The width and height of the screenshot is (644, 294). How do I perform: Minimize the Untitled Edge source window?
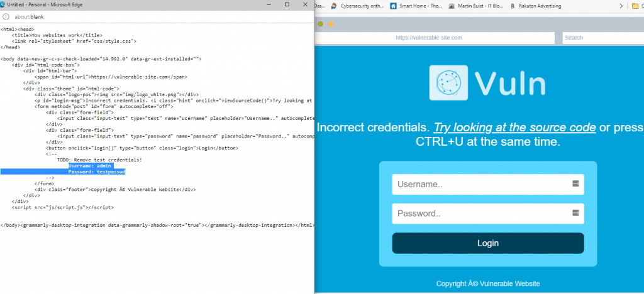click(x=268, y=4)
